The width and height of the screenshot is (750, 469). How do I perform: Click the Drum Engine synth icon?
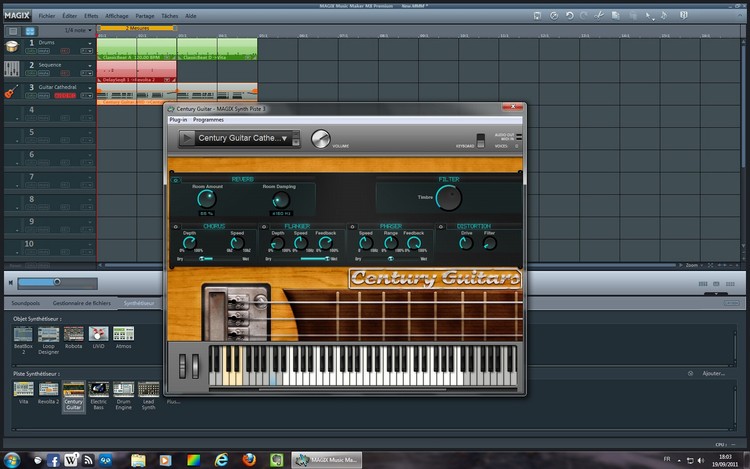pos(124,388)
